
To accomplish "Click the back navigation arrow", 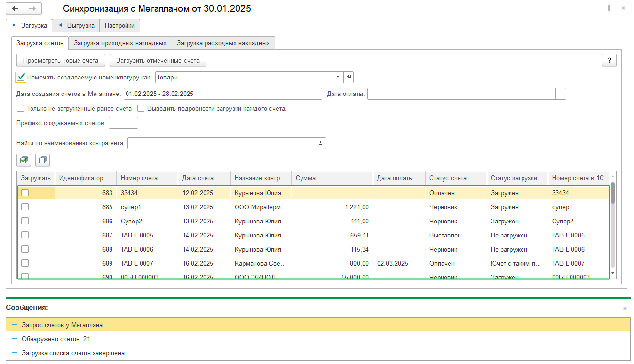I will tap(15, 9).
